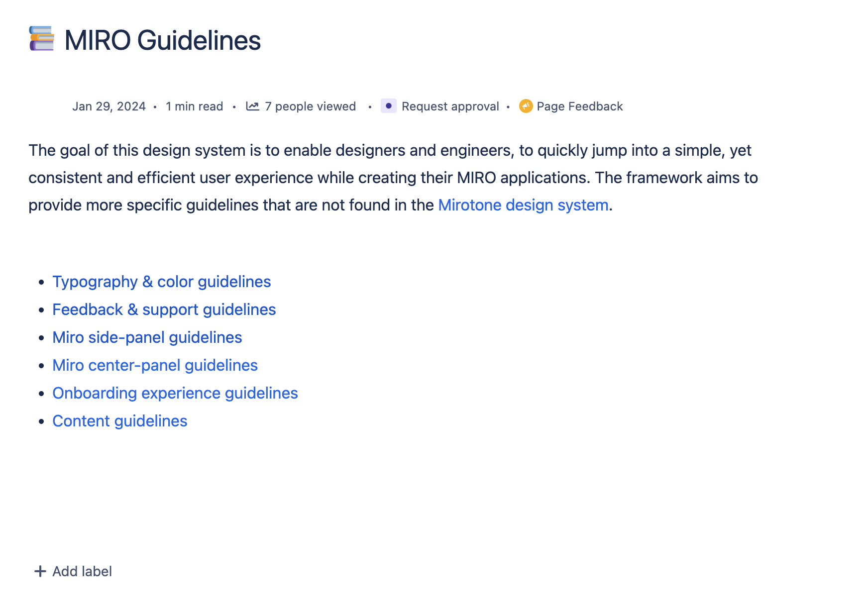
Task: Click the Jan 29, 2024 date
Action: coord(109,106)
